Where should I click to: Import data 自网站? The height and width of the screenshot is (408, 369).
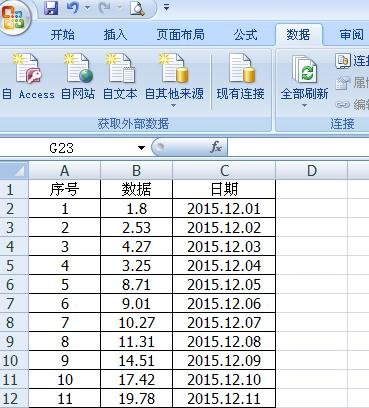[x=78, y=77]
